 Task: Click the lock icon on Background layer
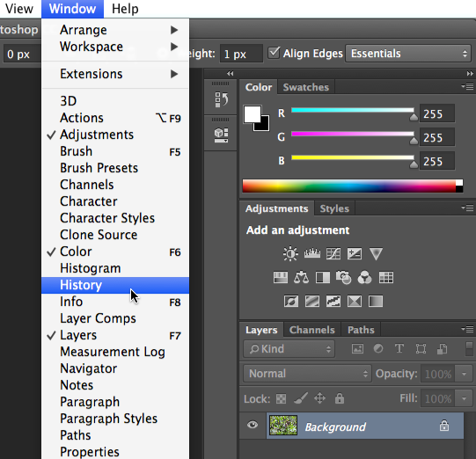[x=444, y=426]
